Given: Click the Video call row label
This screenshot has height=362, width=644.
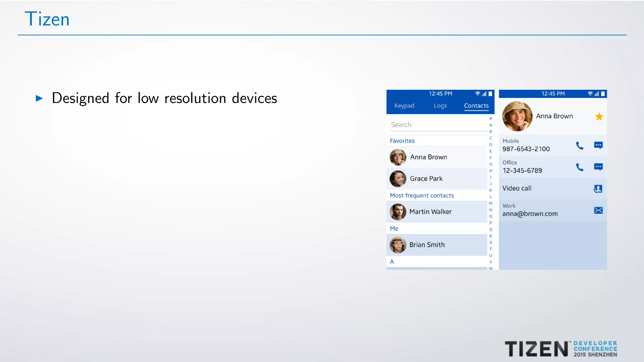Looking at the screenshot, I should pos(517,188).
